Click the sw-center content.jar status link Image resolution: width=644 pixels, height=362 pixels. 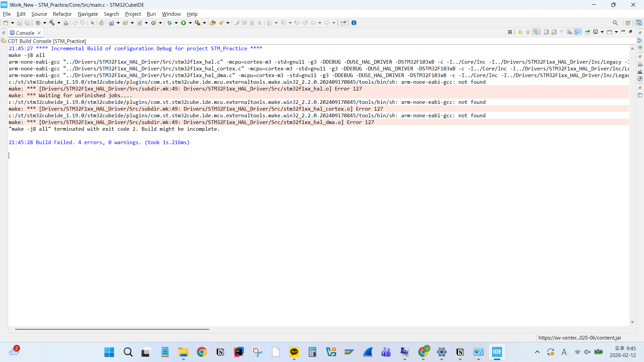tap(580, 338)
